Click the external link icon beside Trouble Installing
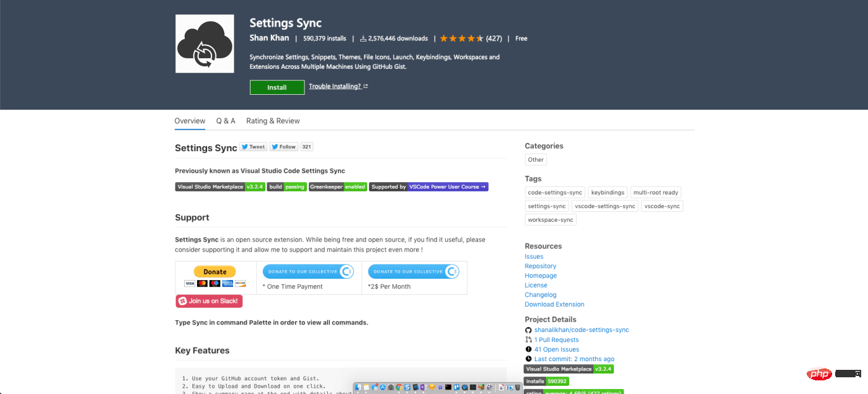The height and width of the screenshot is (394, 868). (x=366, y=86)
